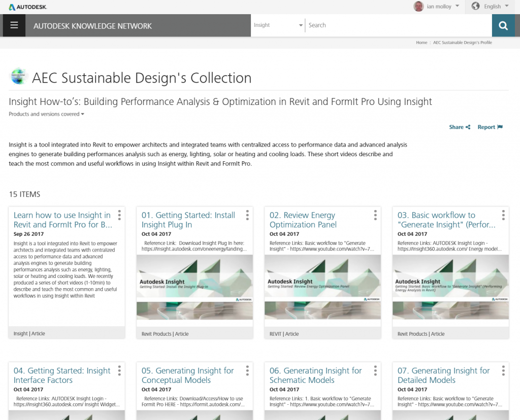The height and width of the screenshot is (420, 520).
Task: Click the Autodesk logo
Action: coord(28,7)
